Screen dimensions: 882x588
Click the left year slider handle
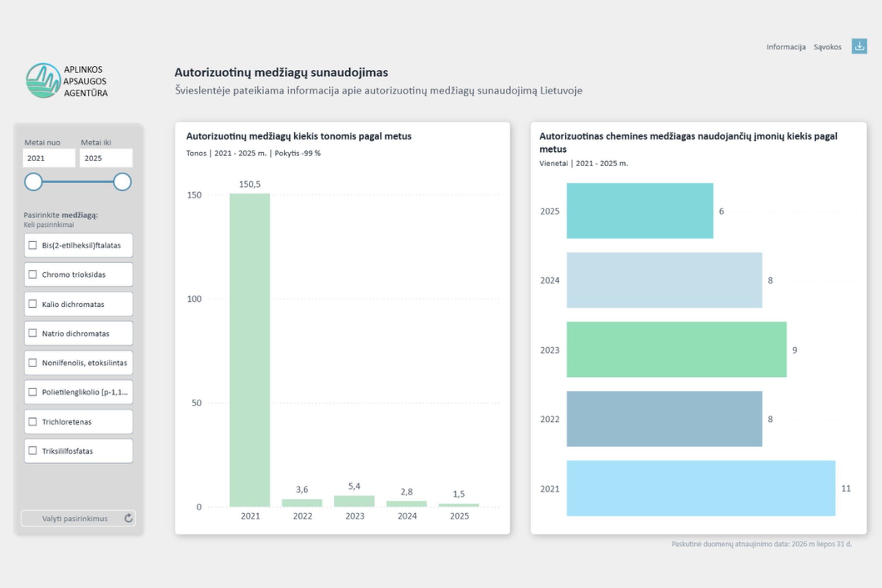tap(33, 182)
